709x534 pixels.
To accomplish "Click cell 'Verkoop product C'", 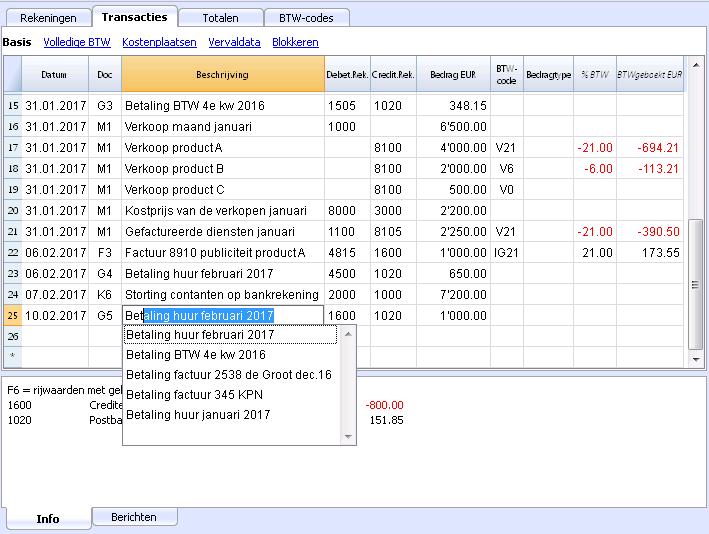I will pyautogui.click(x=223, y=189).
